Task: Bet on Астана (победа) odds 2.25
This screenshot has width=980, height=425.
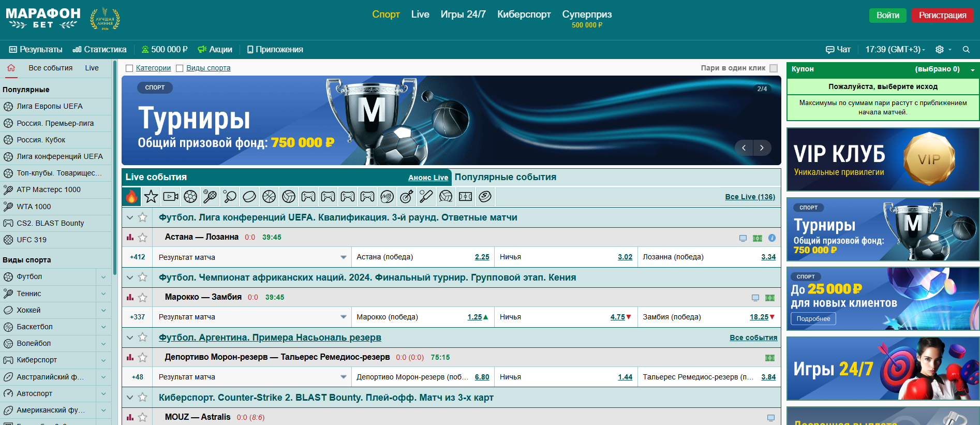Action: (482, 257)
